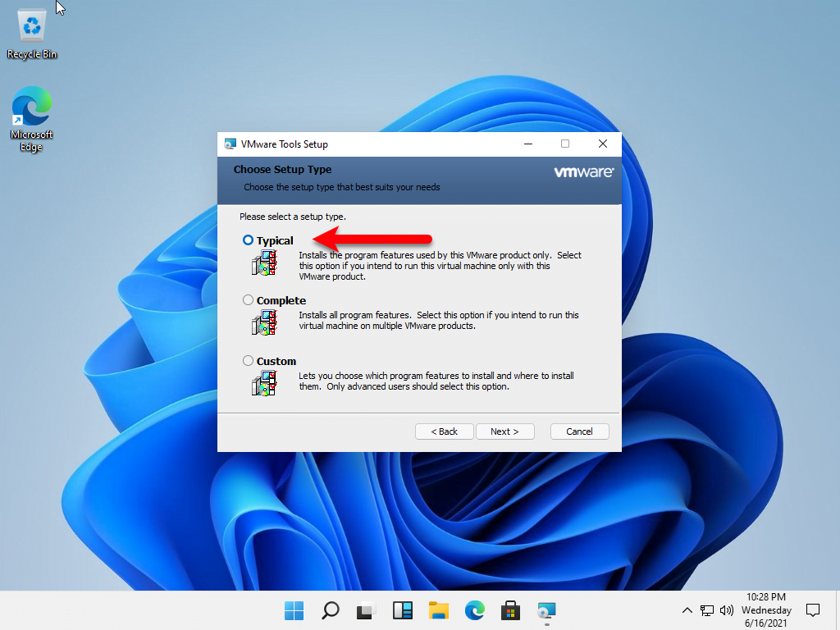This screenshot has width=840, height=630.
Task: Open the Windows Start menu
Action: 294,610
